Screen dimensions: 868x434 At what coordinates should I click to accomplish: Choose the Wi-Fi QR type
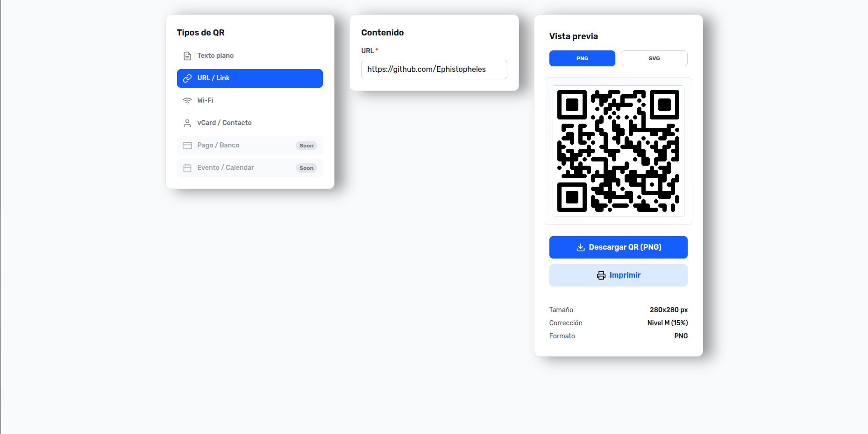pyautogui.click(x=250, y=101)
